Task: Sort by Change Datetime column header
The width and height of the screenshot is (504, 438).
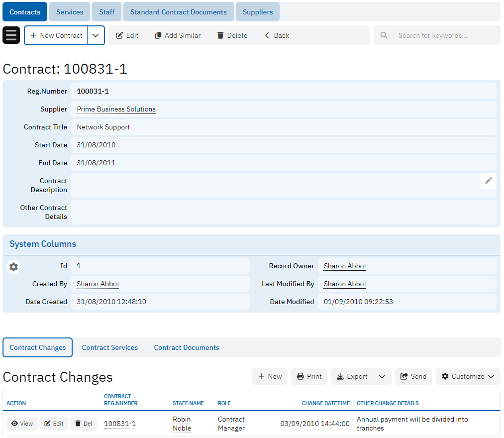Action: pos(325,403)
